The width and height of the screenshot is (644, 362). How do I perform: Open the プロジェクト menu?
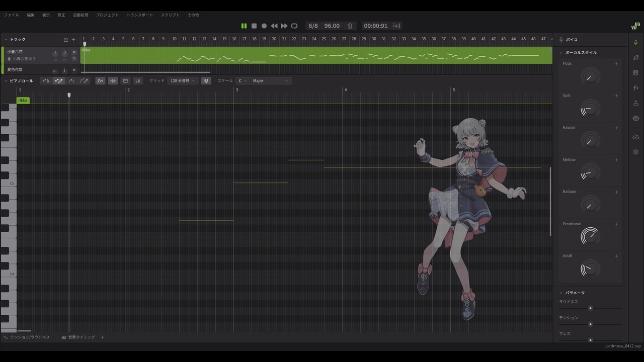pos(108,15)
